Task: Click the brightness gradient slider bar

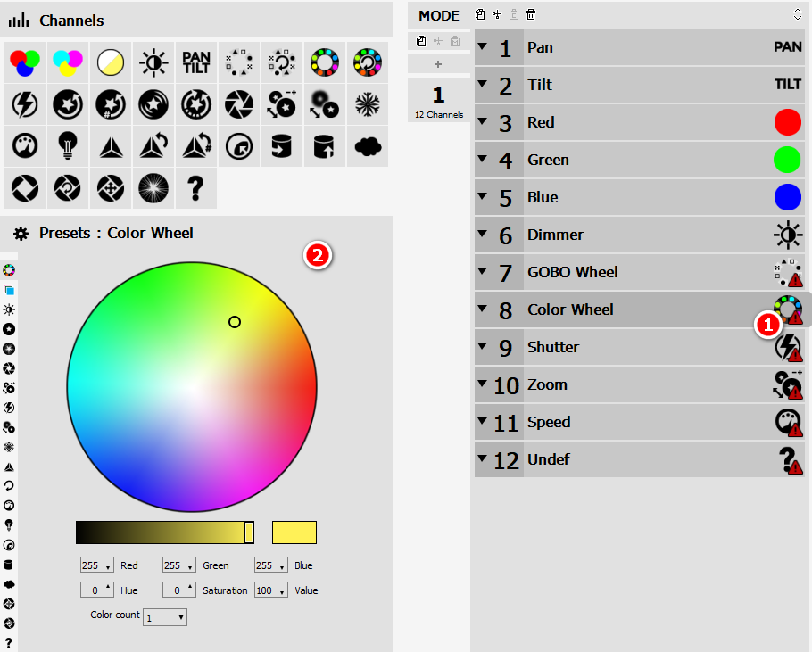Action: tap(161, 532)
